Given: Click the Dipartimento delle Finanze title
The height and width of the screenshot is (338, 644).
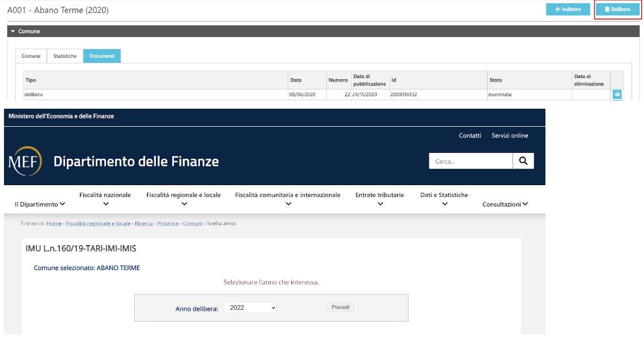Looking at the screenshot, I should (x=136, y=161).
